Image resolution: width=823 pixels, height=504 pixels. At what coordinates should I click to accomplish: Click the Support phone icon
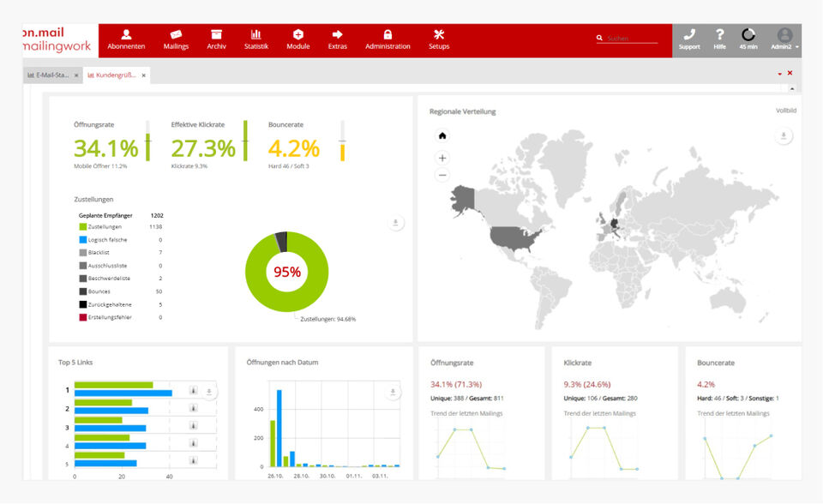pyautogui.click(x=689, y=39)
